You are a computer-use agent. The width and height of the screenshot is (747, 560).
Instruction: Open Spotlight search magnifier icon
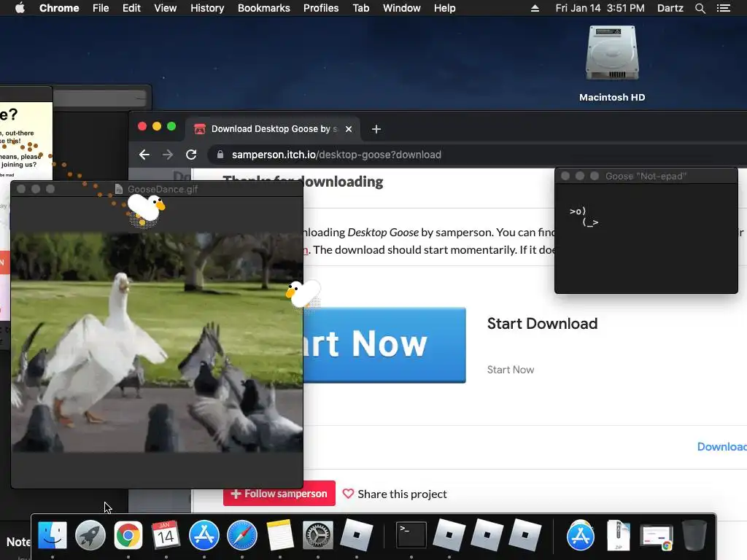click(x=700, y=8)
